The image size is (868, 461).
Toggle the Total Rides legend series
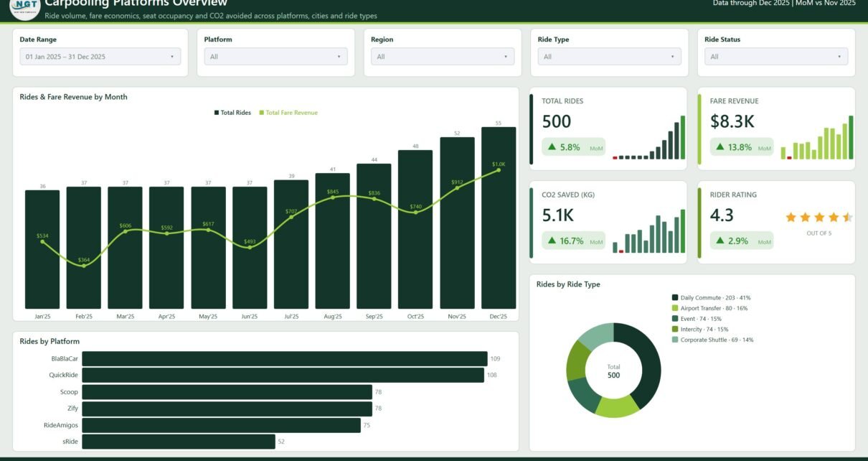(232, 113)
